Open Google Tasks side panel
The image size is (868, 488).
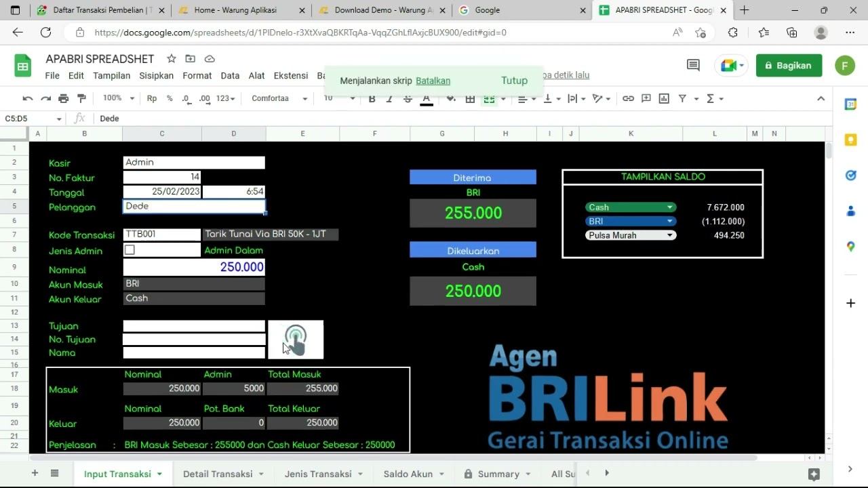point(850,176)
